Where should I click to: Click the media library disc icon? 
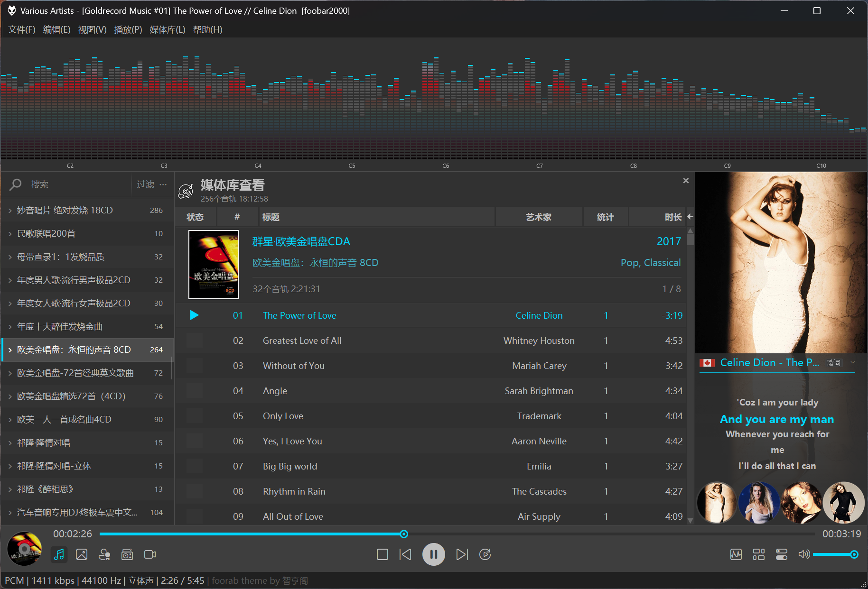186,191
